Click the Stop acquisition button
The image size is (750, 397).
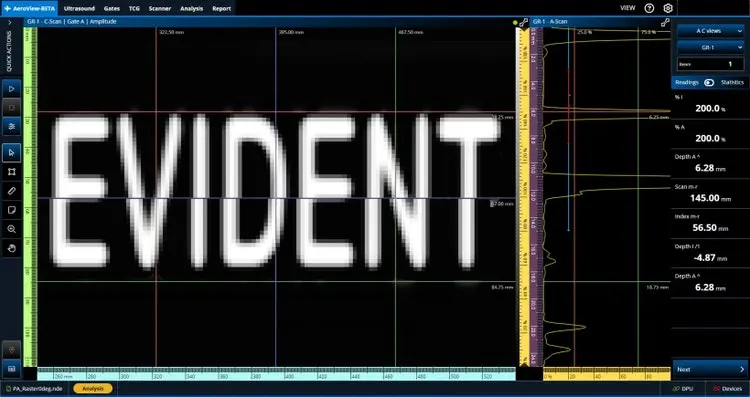click(x=11, y=108)
